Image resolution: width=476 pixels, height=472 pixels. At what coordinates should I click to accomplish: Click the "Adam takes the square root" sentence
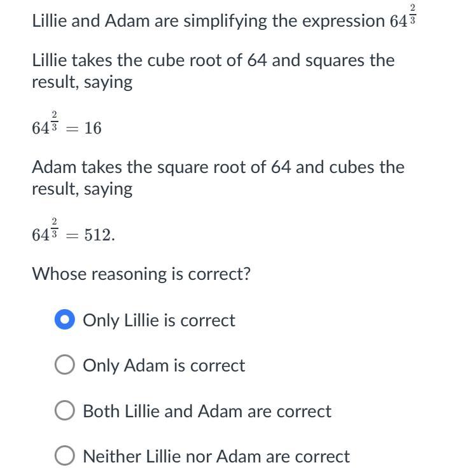click(x=218, y=167)
